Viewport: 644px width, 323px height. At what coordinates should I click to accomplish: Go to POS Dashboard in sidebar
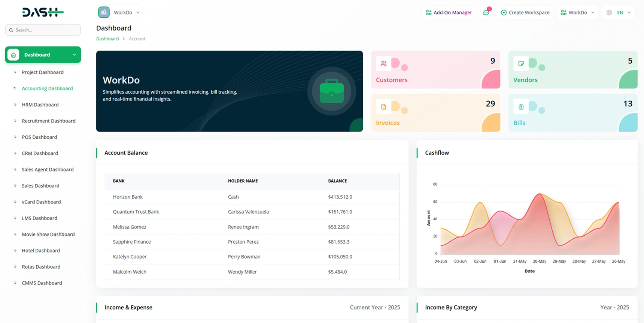click(x=39, y=137)
